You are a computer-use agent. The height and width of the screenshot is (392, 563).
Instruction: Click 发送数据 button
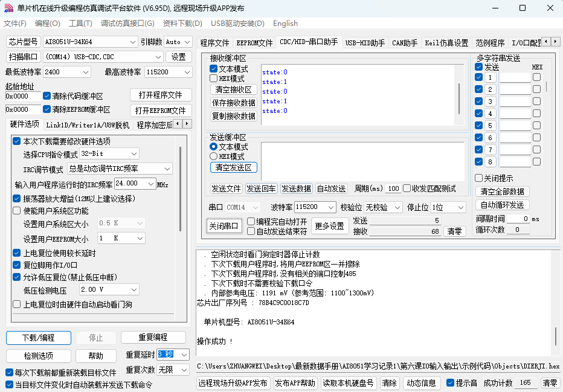(296, 188)
